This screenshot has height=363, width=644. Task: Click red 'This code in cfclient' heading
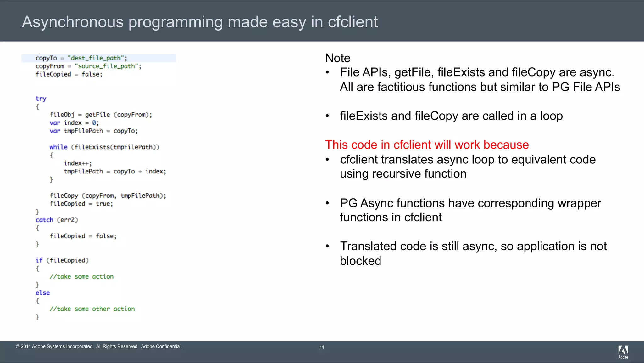[x=427, y=145]
